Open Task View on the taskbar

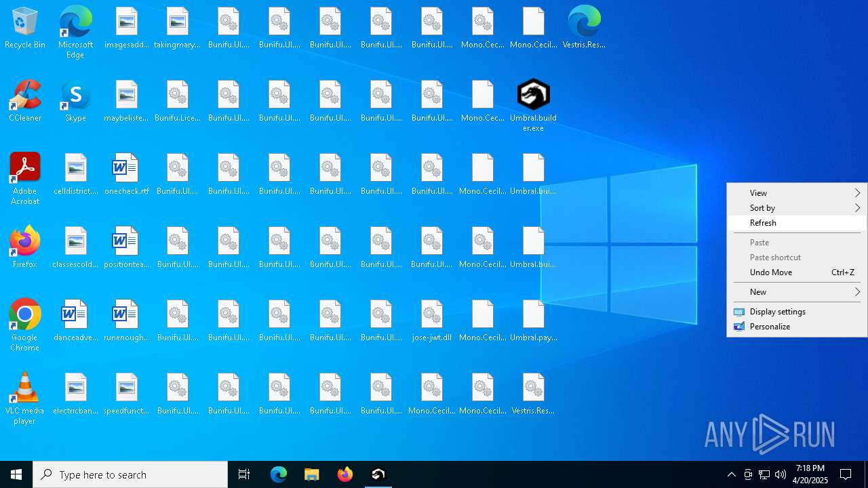pyautogui.click(x=244, y=474)
